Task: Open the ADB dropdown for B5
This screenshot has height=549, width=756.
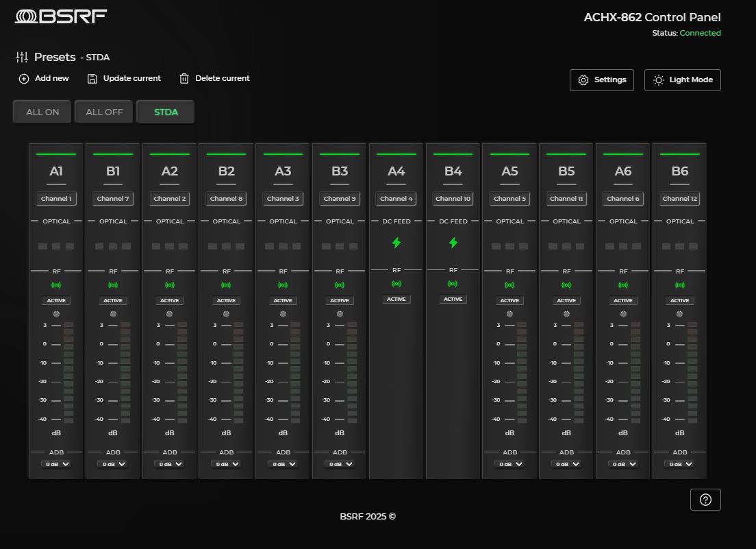Action: pos(566,464)
